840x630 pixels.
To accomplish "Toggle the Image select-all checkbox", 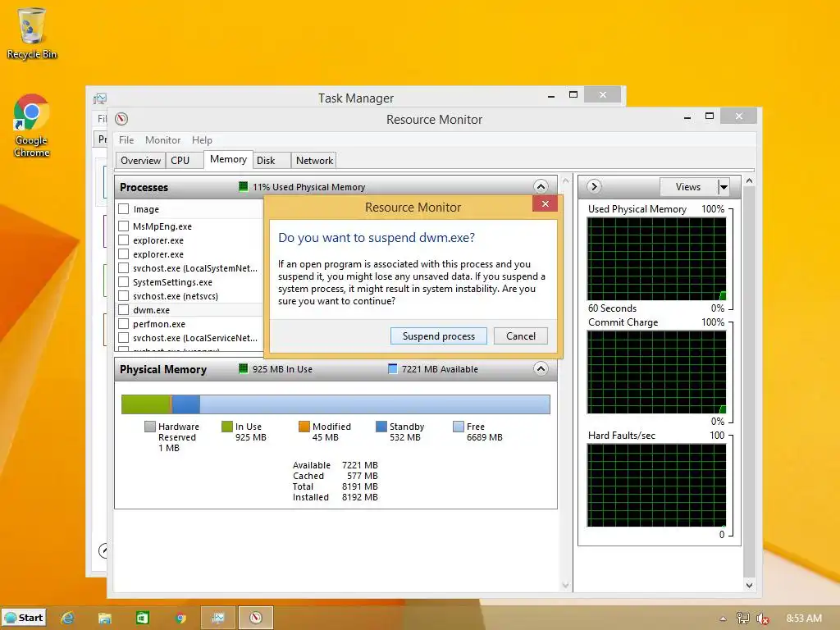I will point(124,208).
